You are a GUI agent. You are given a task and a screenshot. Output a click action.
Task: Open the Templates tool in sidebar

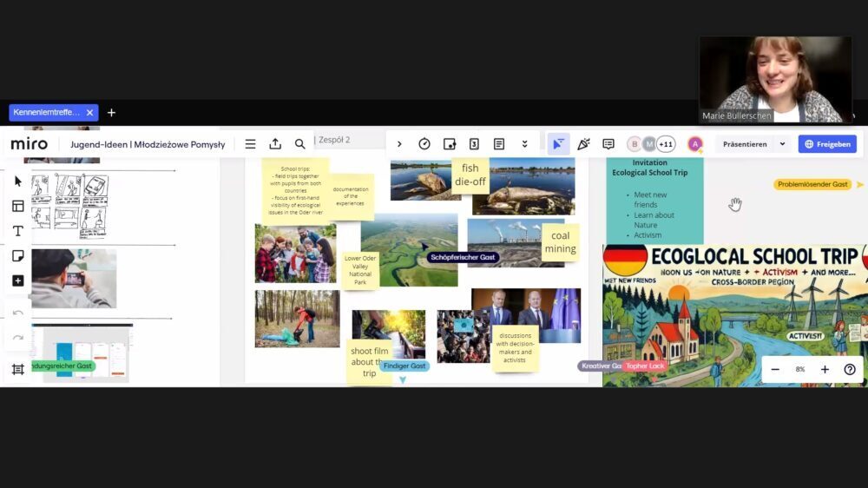(17, 206)
